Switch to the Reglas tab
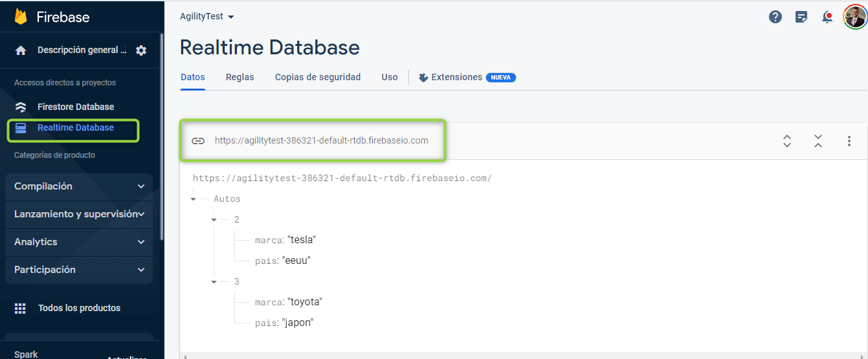This screenshot has width=868, height=359. click(x=240, y=77)
